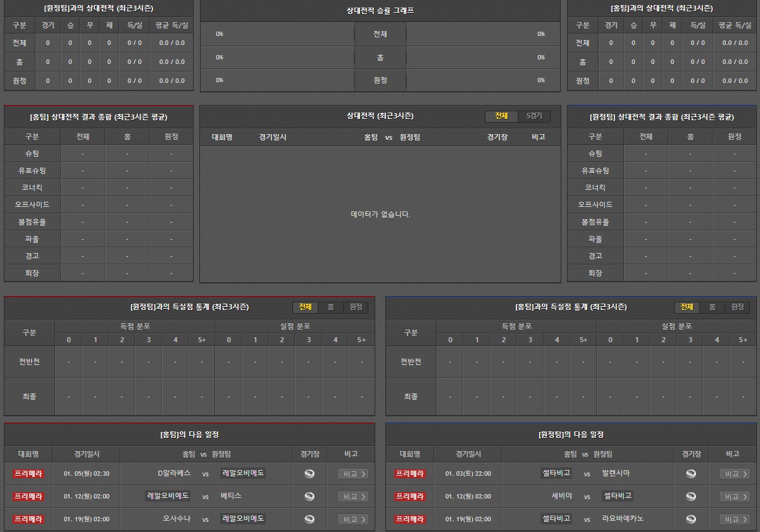This screenshot has height=532, width=760.
Task: Click stadium icon for D알라베스 vs 레알오비에도 match
Action: pyautogui.click(x=309, y=474)
